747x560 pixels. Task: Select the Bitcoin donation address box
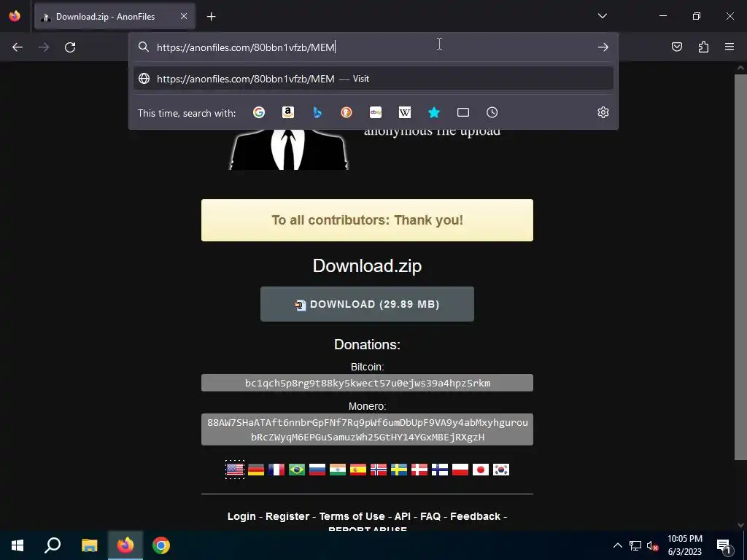click(368, 383)
